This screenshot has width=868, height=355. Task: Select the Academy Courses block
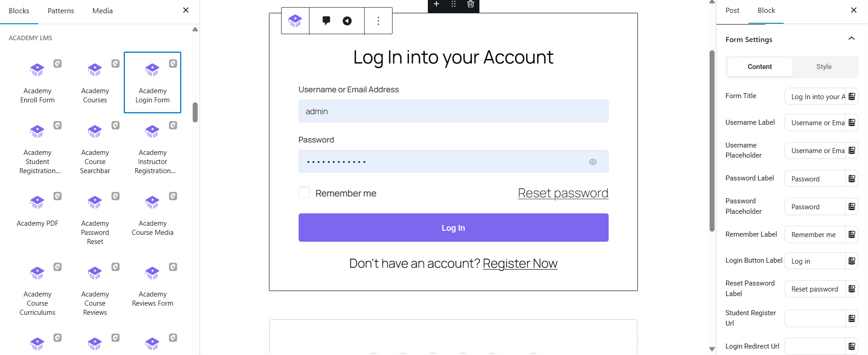click(95, 82)
